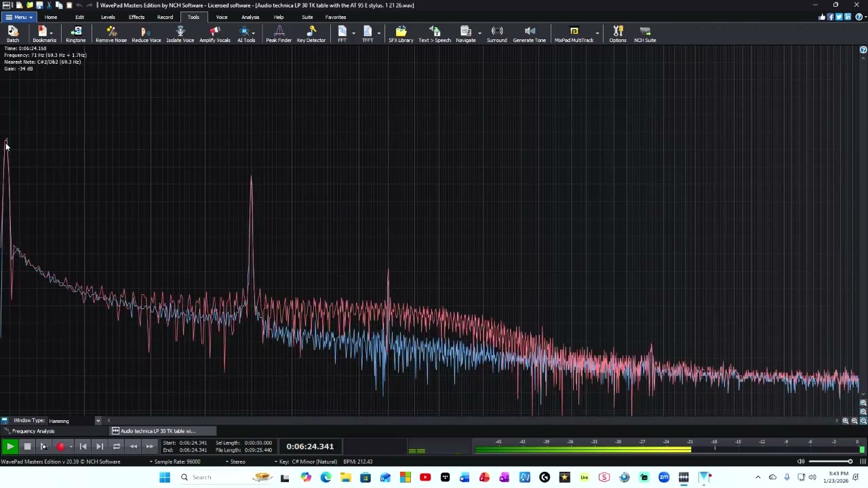Launch the Ringtone creator
The image size is (868, 488).
76,34
